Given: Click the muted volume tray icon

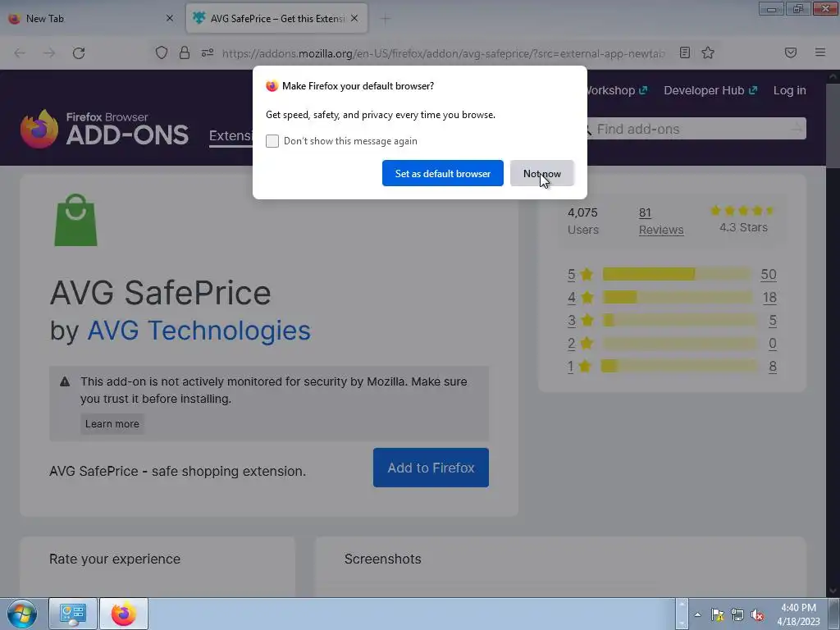Looking at the screenshot, I should pos(757,614).
